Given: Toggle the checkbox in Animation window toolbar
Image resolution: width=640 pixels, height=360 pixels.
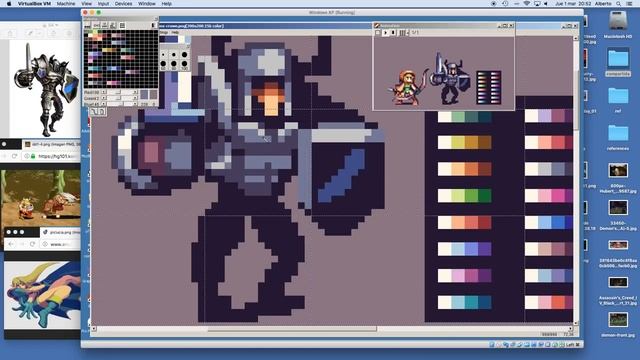Looking at the screenshot, I should click(378, 32).
